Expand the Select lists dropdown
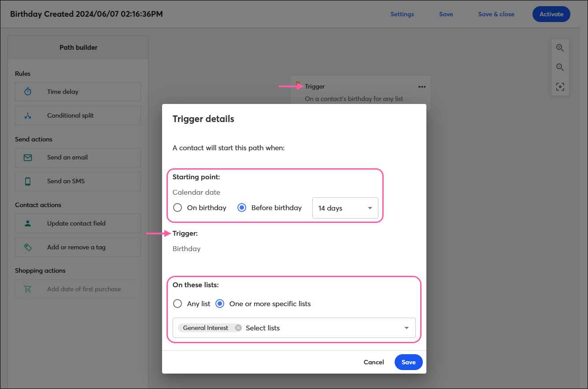Screen dimensions: 588x389 (406, 328)
